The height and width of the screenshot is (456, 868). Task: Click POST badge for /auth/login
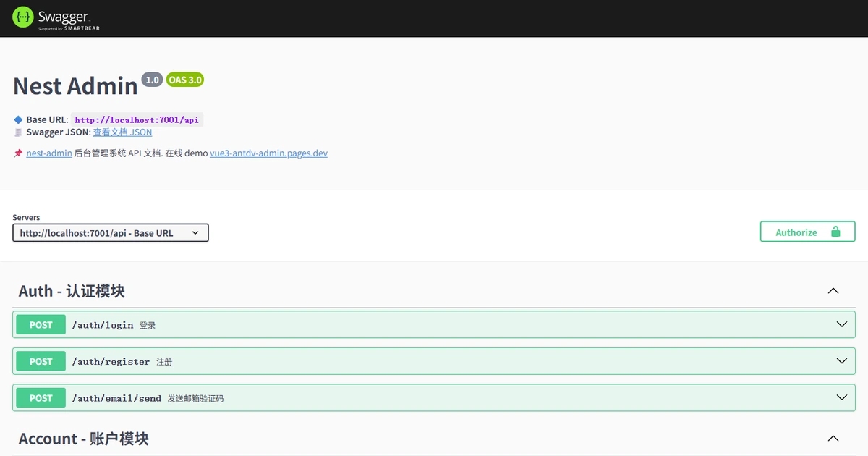tap(41, 325)
